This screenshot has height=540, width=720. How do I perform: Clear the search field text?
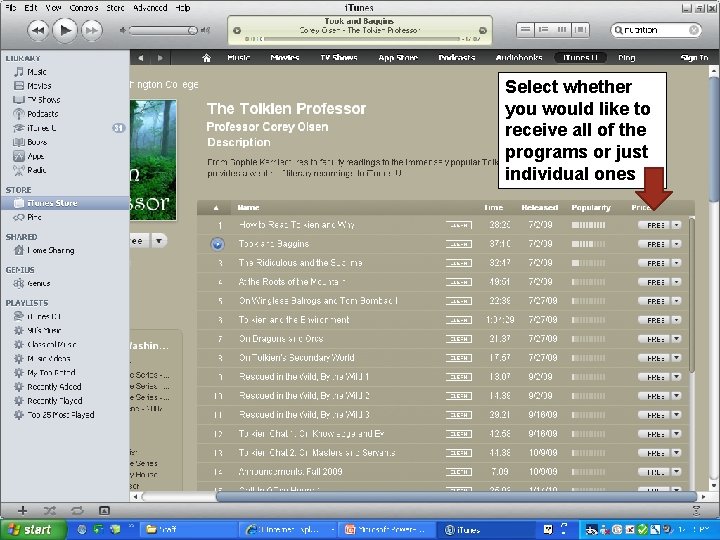point(694,30)
